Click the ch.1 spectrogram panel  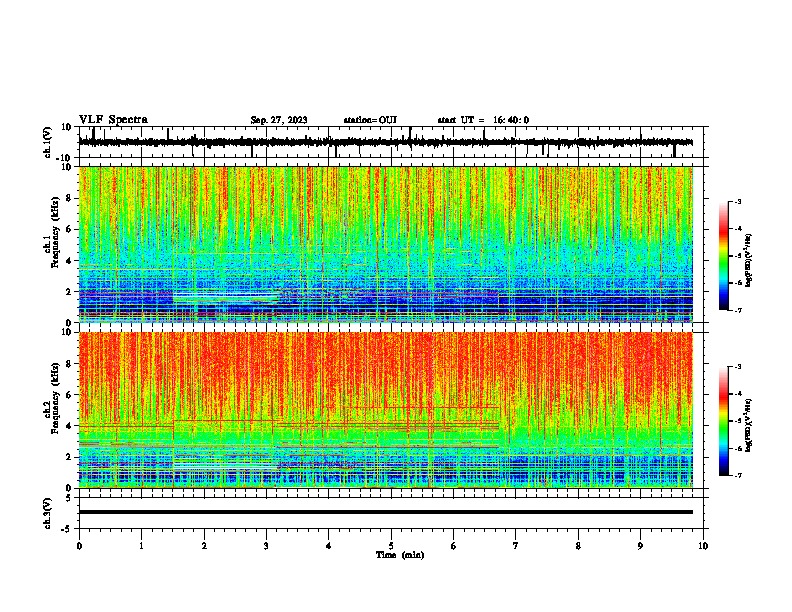(x=386, y=244)
